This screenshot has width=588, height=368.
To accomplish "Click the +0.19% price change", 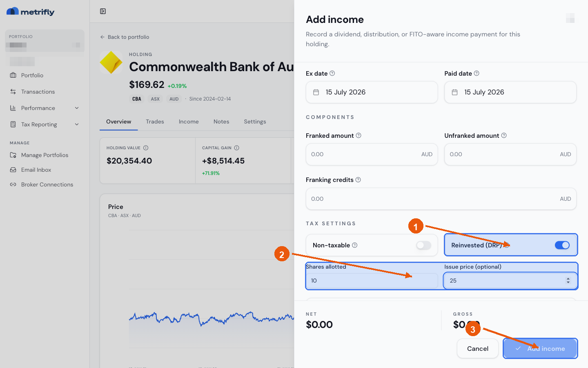I will [177, 86].
